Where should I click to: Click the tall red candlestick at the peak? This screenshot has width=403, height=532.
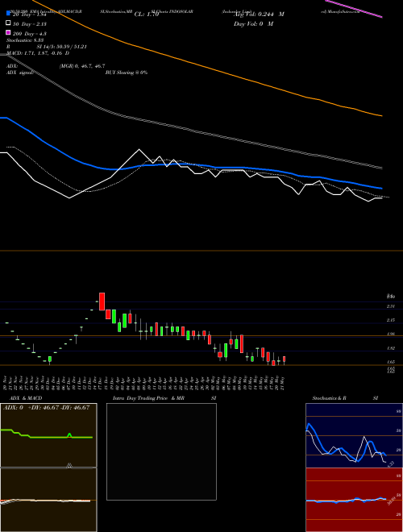[102, 301]
